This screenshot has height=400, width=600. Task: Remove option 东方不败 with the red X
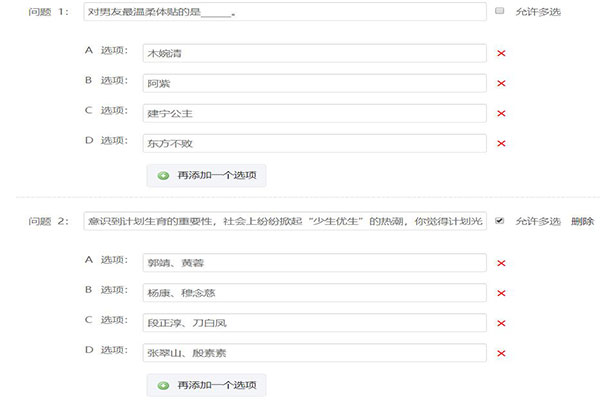point(501,143)
